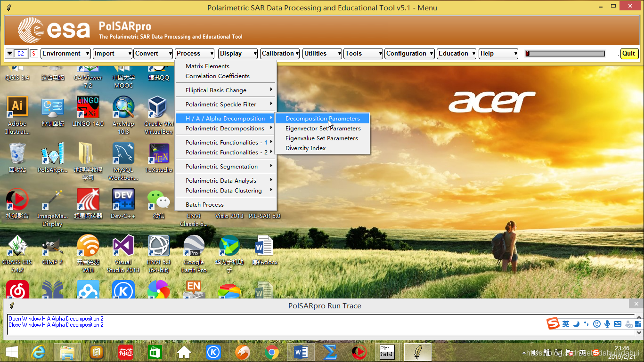The image size is (644, 362).
Task: Select Decomposition Parameters in the submenu
Action: pos(322,119)
